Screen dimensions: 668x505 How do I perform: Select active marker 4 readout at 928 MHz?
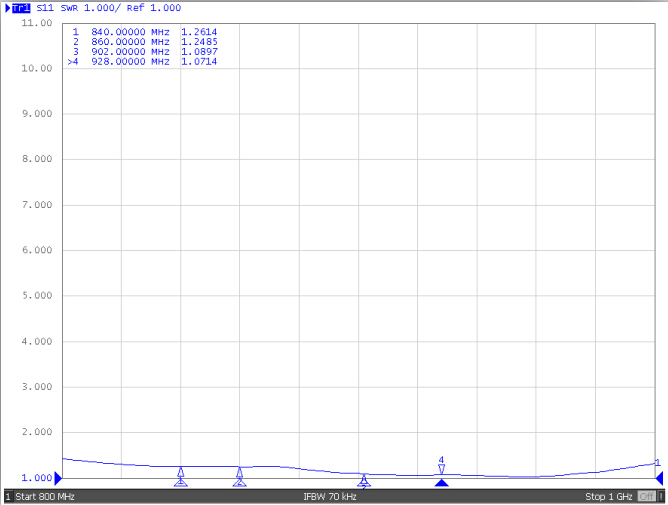tap(142, 61)
